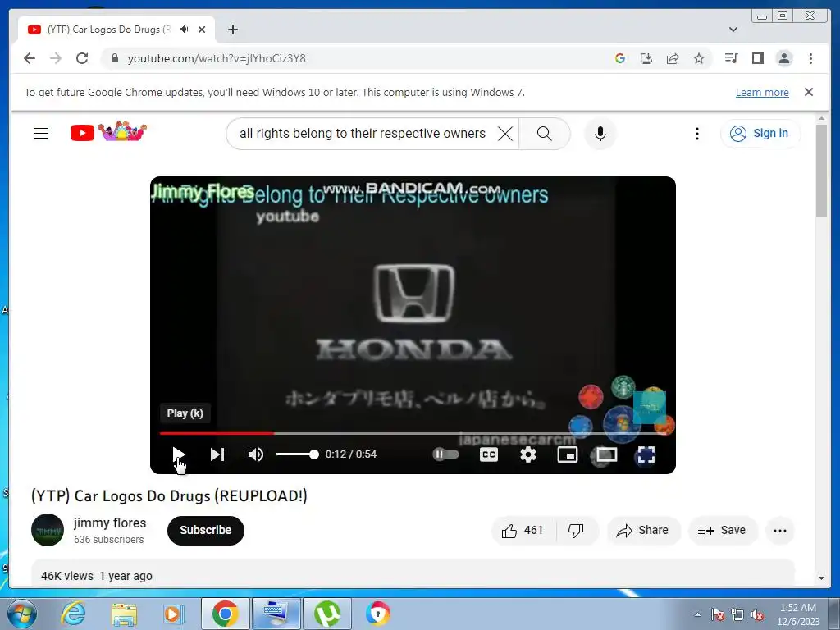Skip to the next video
Viewport: 840px width, 630px height.
tap(217, 454)
